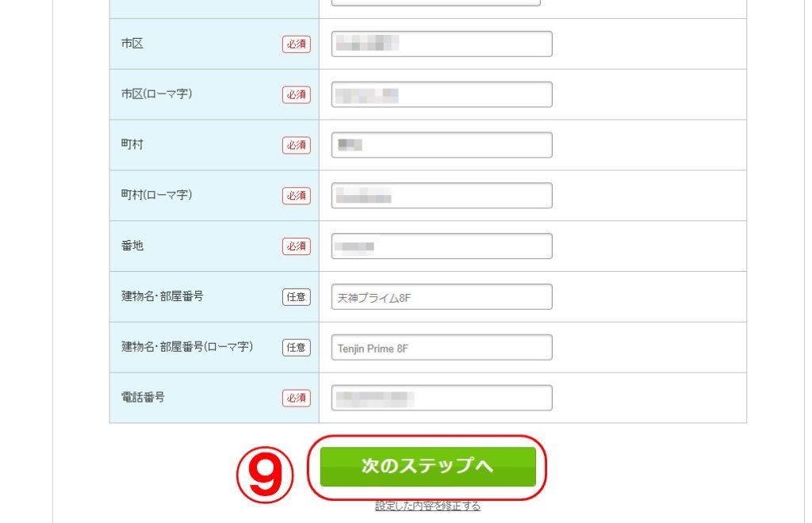This screenshot has width=812, height=523.
Task: Select the Tenjin Prime 8F romaji field
Action: point(442,348)
